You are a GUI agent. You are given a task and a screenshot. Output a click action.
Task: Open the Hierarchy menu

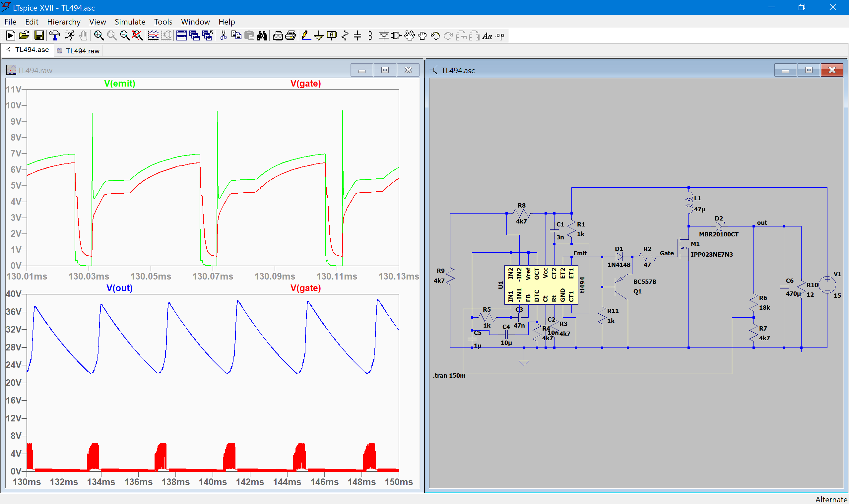pos(63,22)
